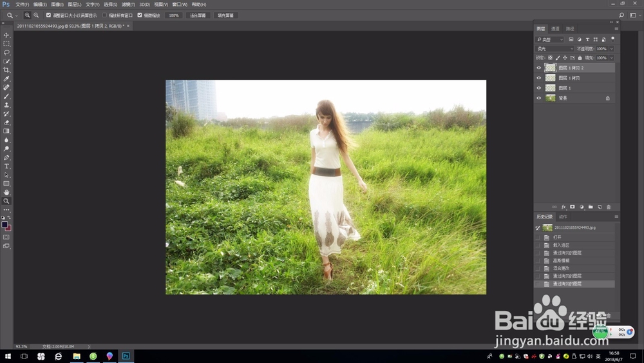The image size is (644, 363).
Task: Open the layer filter 类型 dropdown
Action: click(550, 39)
